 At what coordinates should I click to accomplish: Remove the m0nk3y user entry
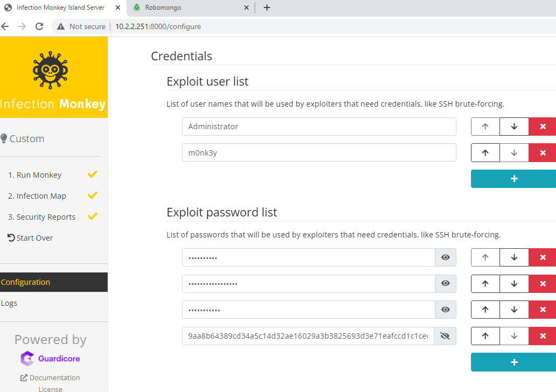coord(543,153)
